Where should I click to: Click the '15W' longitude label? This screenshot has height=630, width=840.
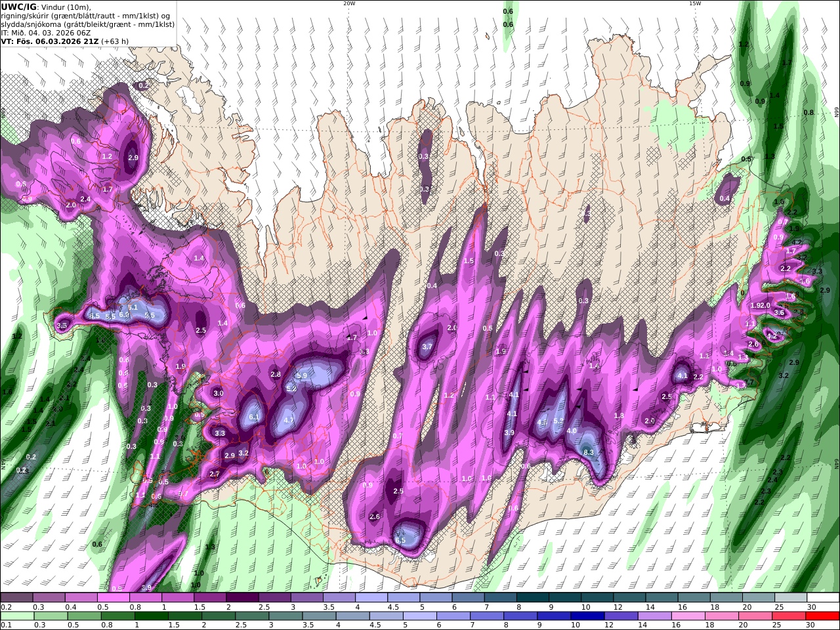(x=695, y=3)
